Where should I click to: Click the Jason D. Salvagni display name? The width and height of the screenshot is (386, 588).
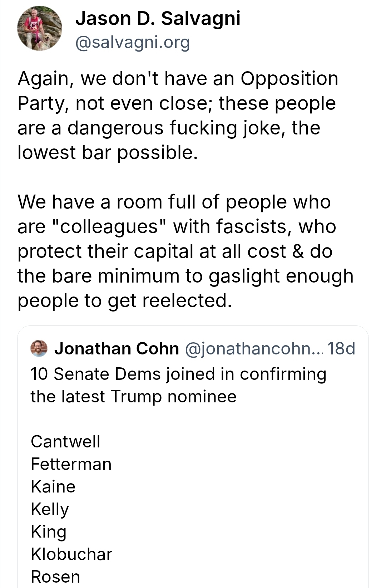[158, 18]
